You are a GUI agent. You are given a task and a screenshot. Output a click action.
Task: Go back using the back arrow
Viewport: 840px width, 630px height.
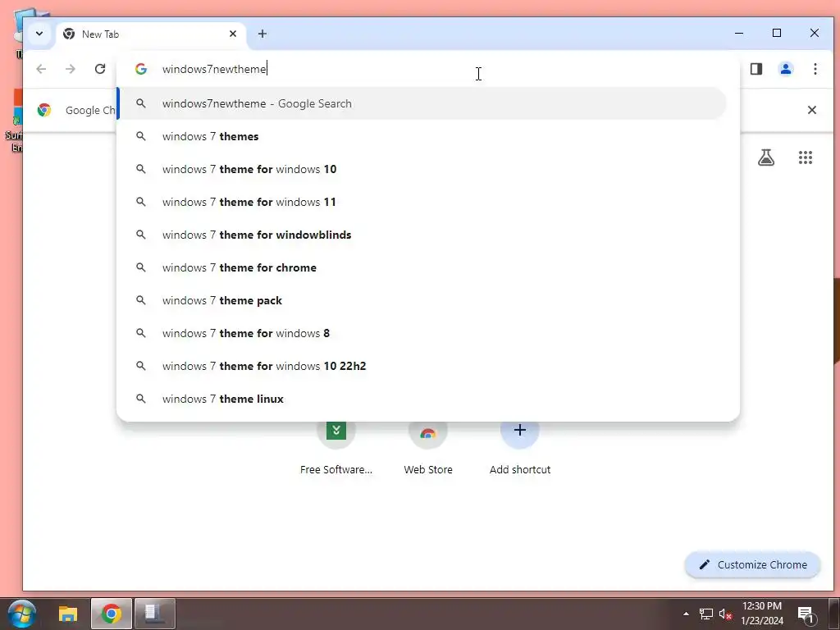41,69
